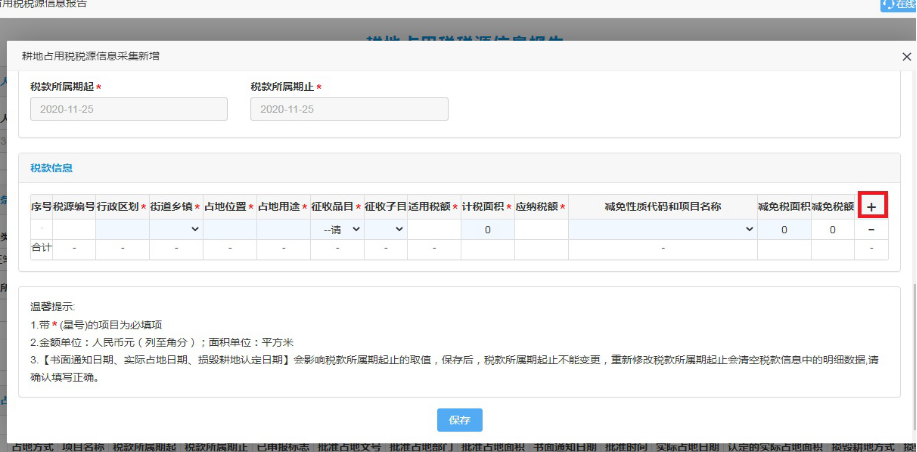
Task: Click the 占地用途 input cell
Action: point(282,229)
